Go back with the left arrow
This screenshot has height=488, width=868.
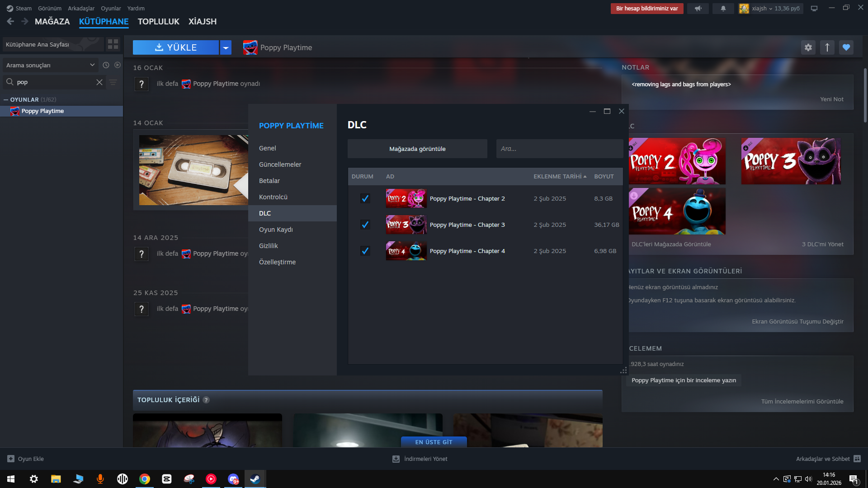(x=11, y=21)
